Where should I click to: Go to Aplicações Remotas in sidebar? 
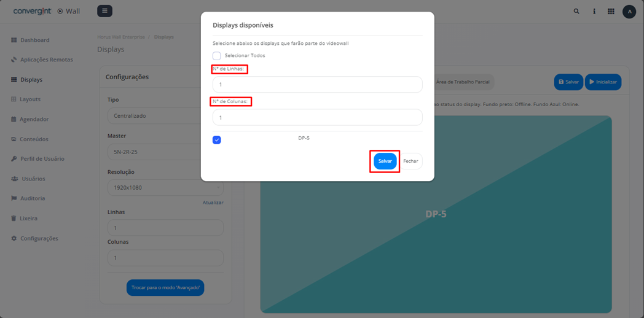[x=46, y=60]
